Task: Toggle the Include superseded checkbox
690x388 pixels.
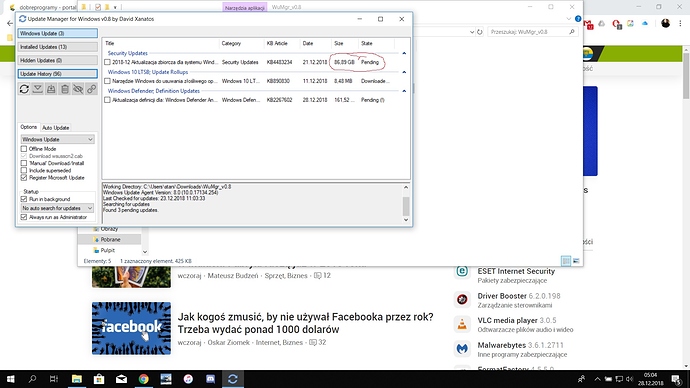Action: (24, 170)
